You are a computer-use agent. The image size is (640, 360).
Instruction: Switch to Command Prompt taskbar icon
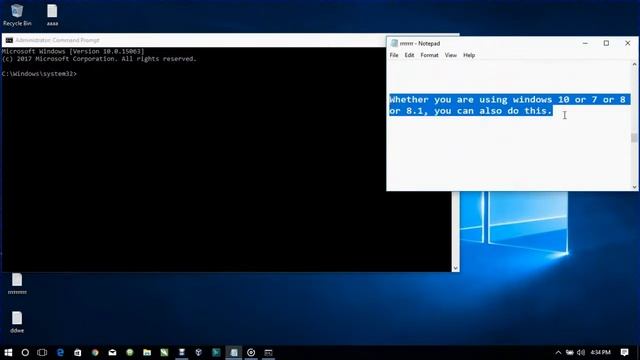click(x=268, y=352)
